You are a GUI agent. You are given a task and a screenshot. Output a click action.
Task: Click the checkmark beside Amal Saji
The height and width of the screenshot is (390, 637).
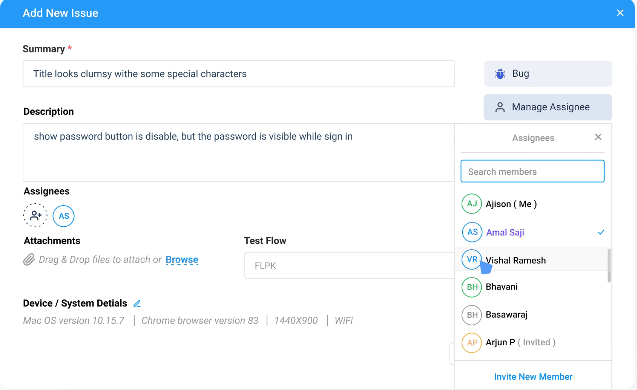click(601, 232)
